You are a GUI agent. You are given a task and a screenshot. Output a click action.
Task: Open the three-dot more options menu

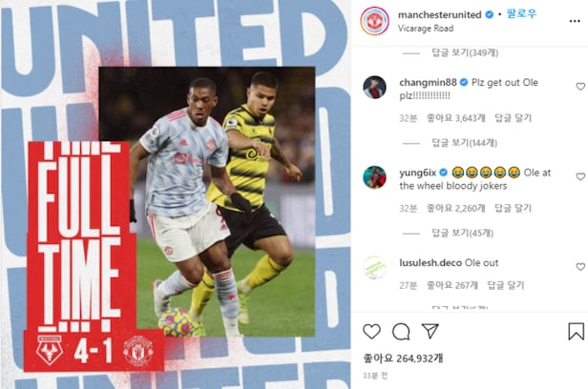(x=575, y=21)
